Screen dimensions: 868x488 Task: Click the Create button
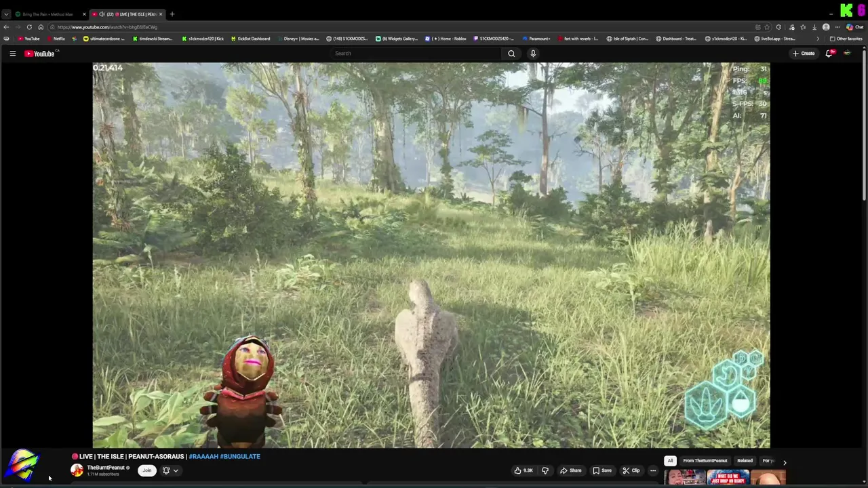pos(804,54)
